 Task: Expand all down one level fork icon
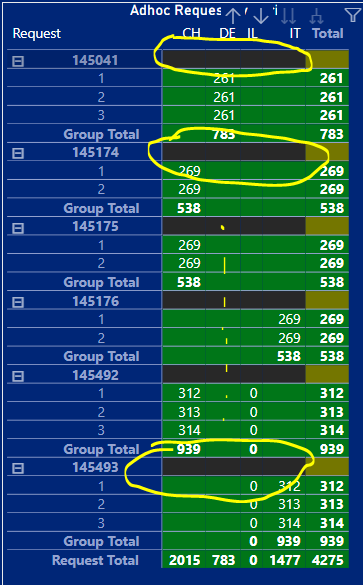tap(316, 16)
